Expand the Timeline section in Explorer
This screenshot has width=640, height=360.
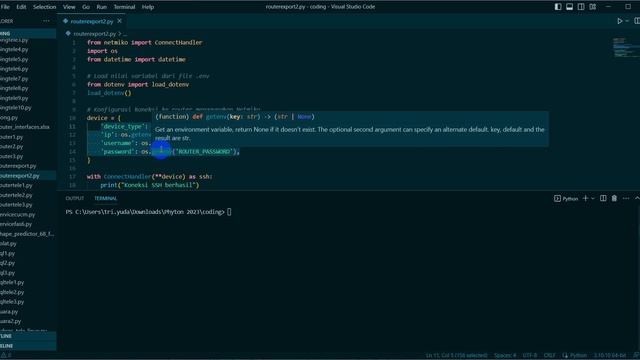point(28,346)
